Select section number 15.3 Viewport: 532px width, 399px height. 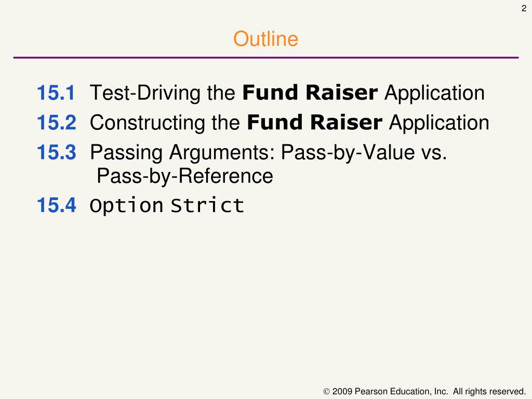pyautogui.click(x=56, y=152)
